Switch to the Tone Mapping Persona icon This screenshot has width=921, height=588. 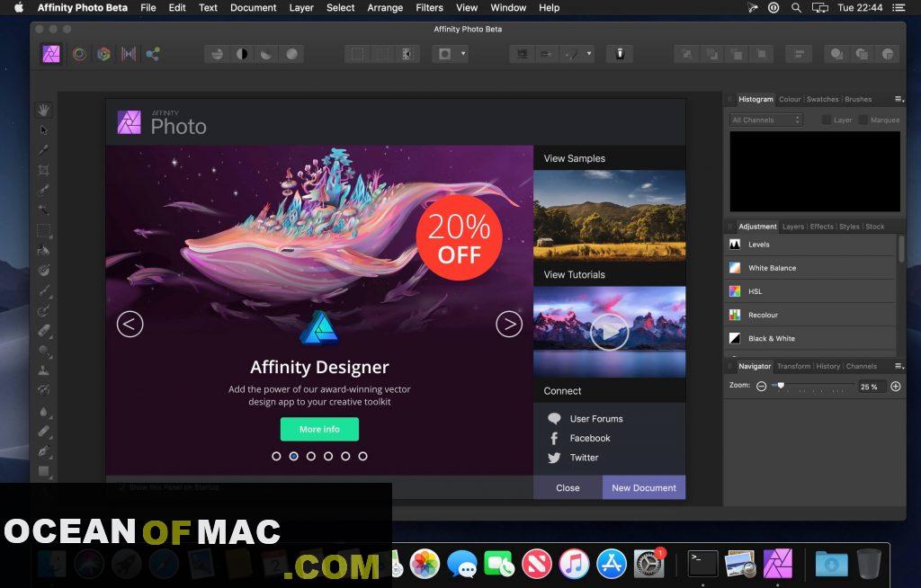129,54
